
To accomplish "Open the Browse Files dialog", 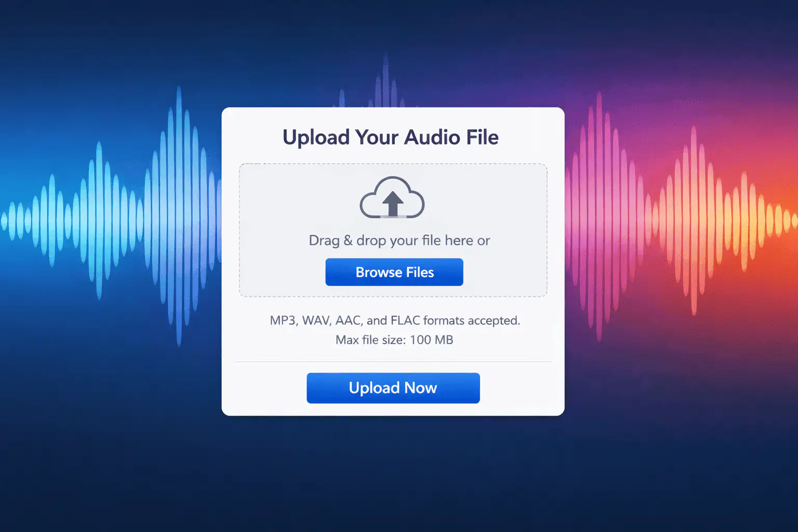I will (x=394, y=272).
